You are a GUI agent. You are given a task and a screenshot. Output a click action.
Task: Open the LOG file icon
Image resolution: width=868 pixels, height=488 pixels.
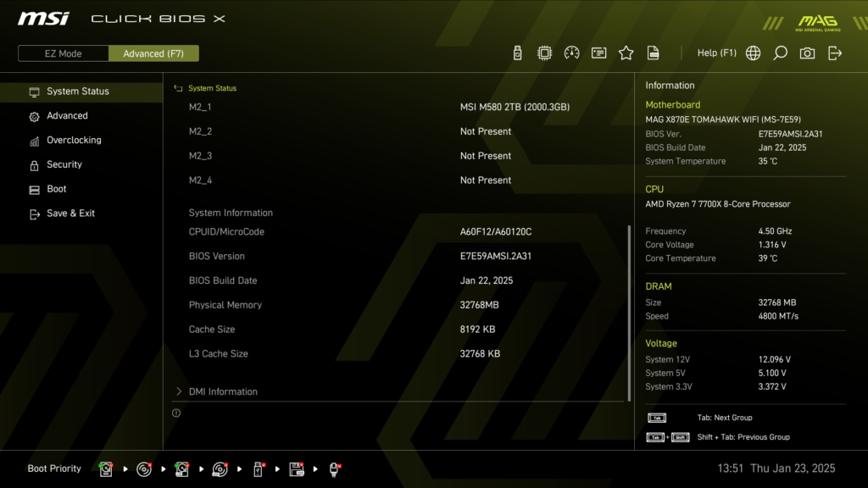[x=654, y=53]
